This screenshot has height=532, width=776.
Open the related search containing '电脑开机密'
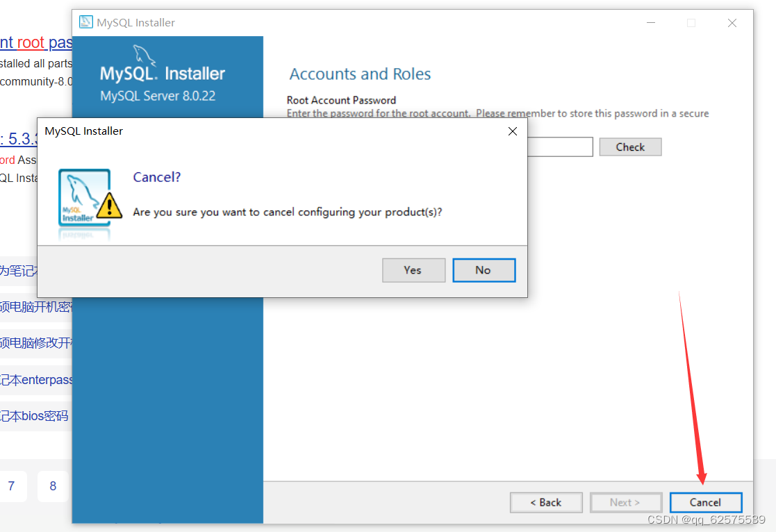click(x=35, y=307)
